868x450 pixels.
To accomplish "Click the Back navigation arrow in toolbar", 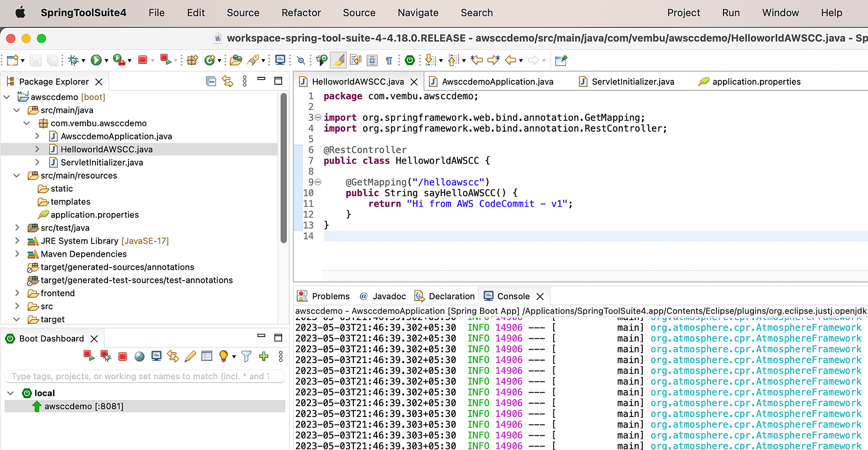I will pos(510,60).
